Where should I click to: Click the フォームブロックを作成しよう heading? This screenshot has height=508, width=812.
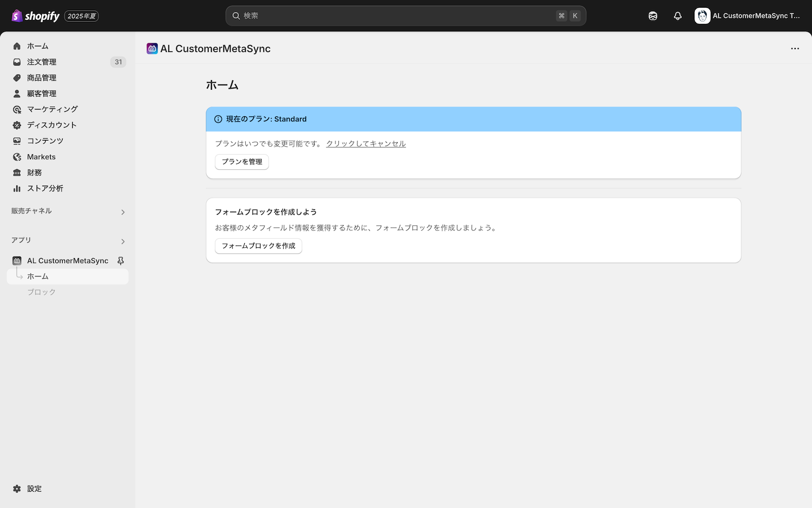pos(266,212)
